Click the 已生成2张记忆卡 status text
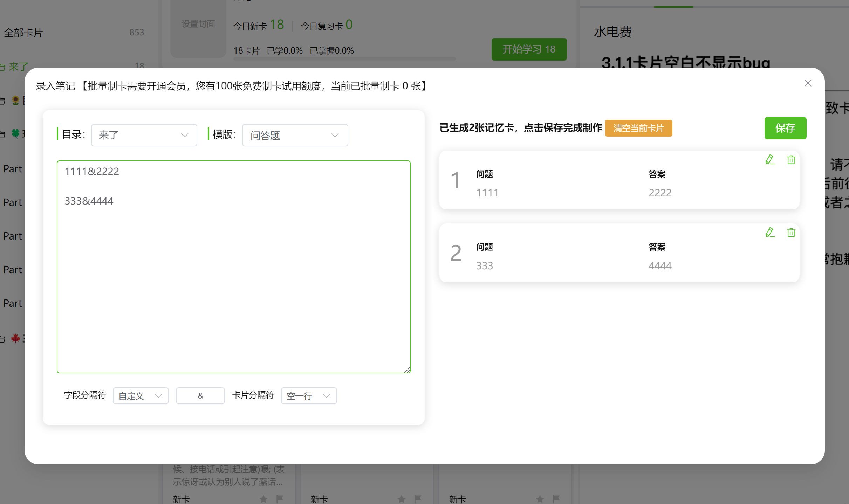The height and width of the screenshot is (504, 849). pyautogui.click(x=521, y=128)
